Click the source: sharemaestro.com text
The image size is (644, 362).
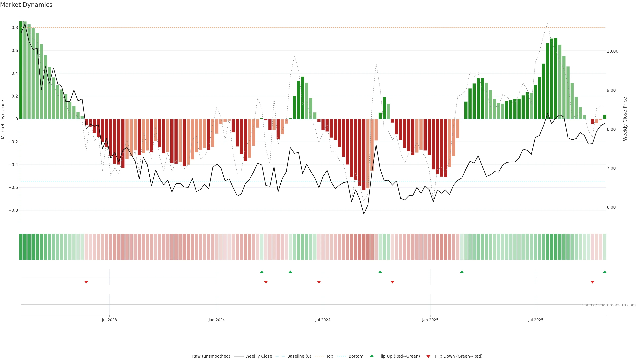pyautogui.click(x=609, y=305)
